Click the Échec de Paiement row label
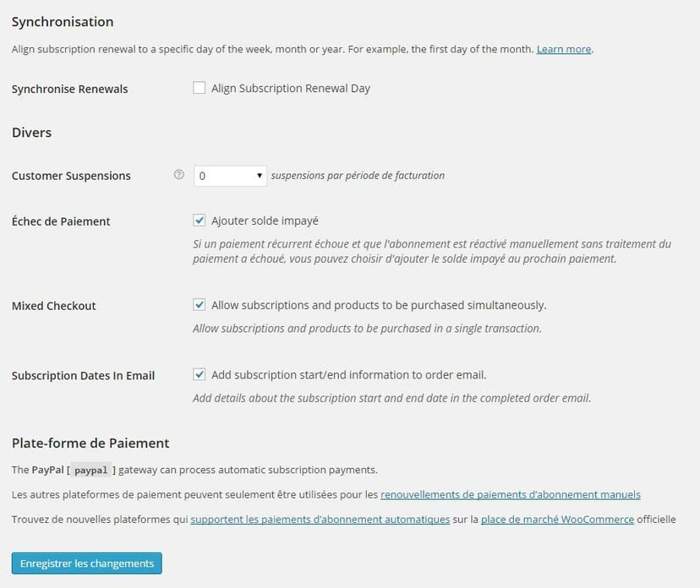The width and height of the screenshot is (700, 588). [x=61, y=221]
